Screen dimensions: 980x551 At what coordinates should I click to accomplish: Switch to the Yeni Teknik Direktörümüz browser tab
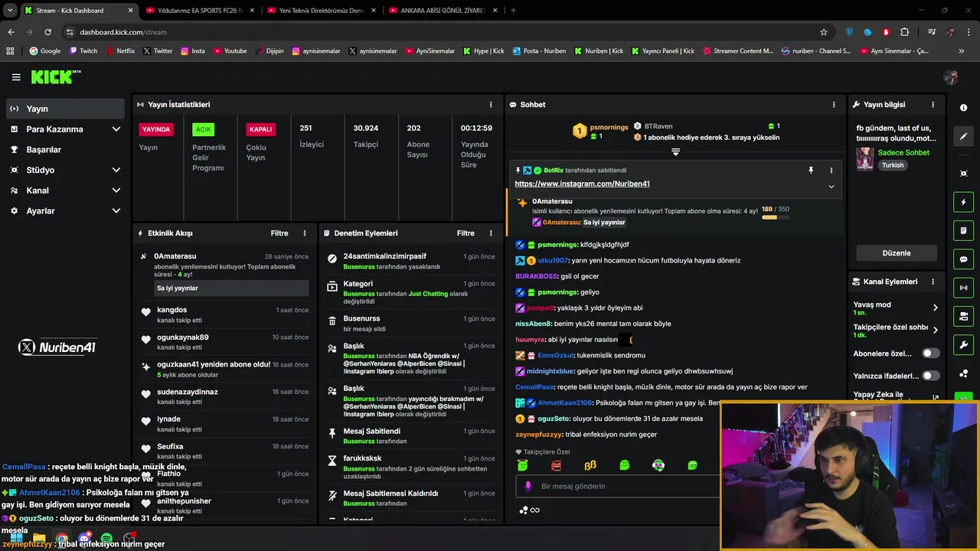(x=321, y=11)
